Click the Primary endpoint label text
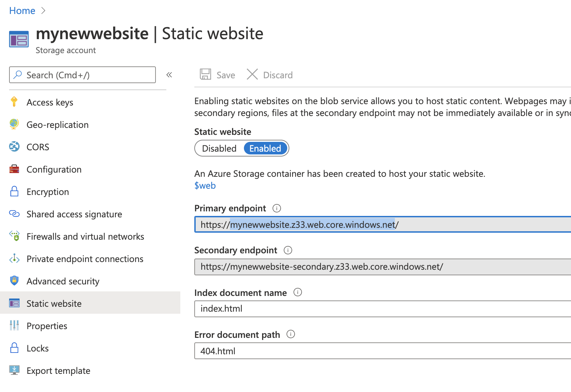Viewport: 571px width, 392px height. [230, 208]
